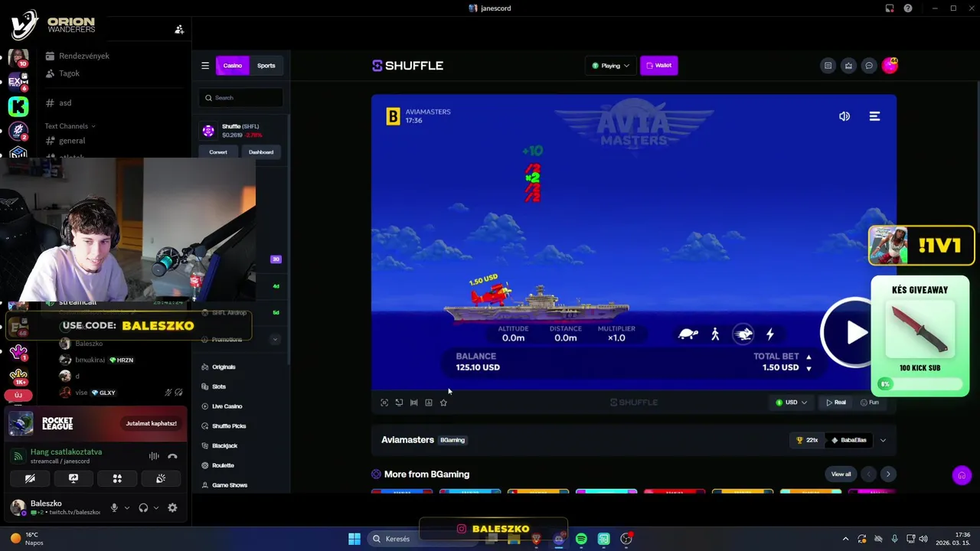980x551 pixels.
Task: Show next BGaming games carousel arrow
Action: pos(888,474)
